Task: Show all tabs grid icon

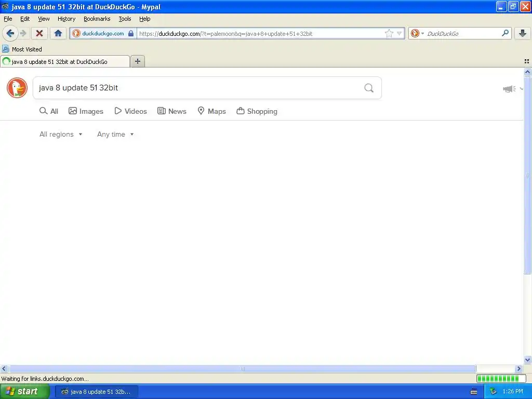Action: coord(527,61)
